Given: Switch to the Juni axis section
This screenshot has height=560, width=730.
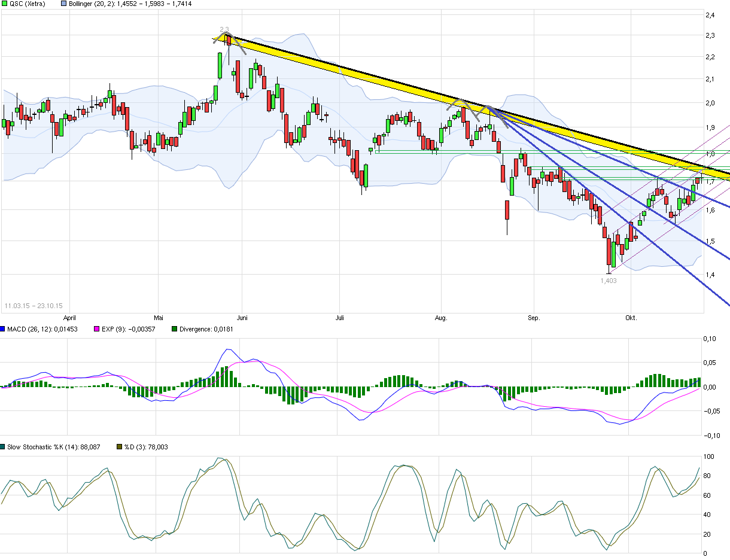Looking at the screenshot, I should coord(242,318).
